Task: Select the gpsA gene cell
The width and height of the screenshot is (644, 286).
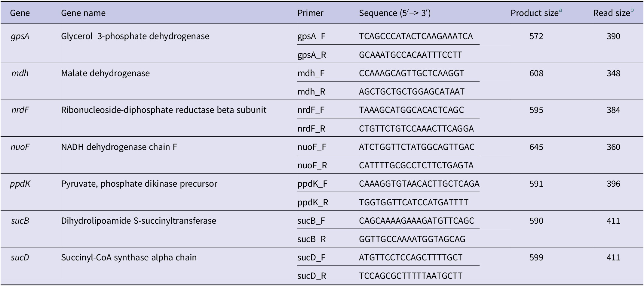Action: (20, 36)
